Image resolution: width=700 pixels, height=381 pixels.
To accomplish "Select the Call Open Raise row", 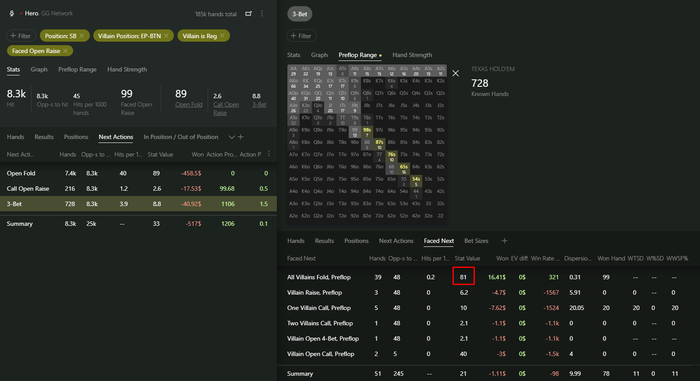I will pyautogui.click(x=138, y=188).
